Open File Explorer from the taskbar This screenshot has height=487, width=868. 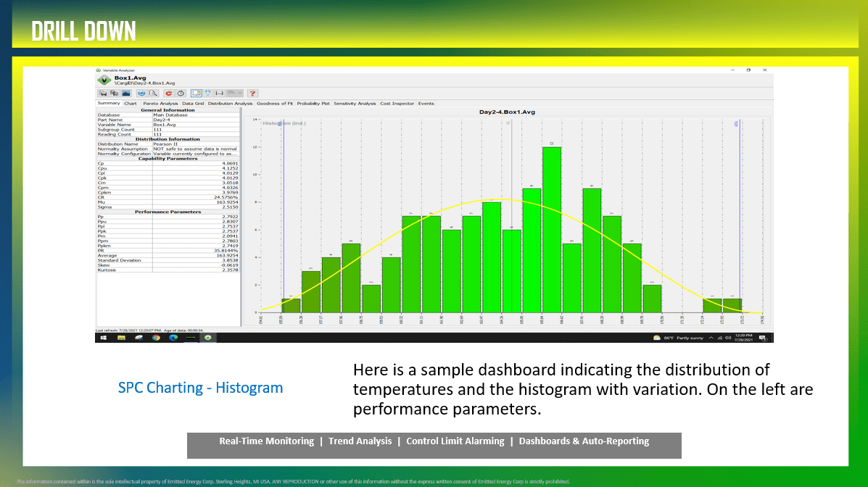[x=121, y=338]
